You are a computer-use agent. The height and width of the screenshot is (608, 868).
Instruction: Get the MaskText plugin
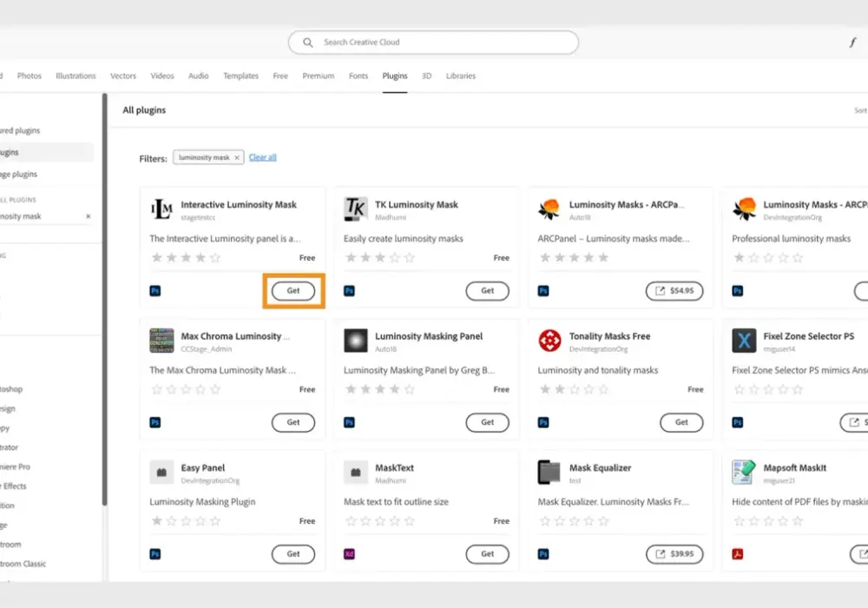click(487, 554)
